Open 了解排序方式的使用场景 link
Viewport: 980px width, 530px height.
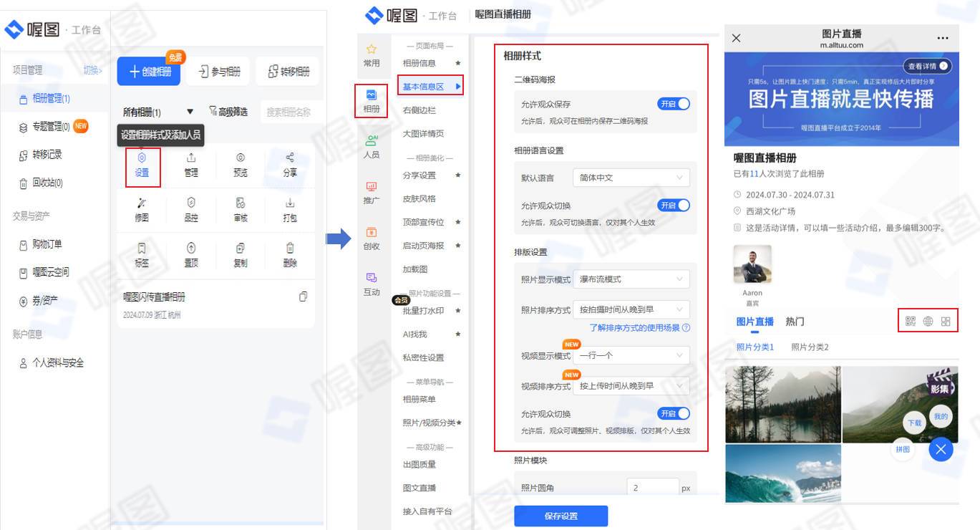click(639, 327)
